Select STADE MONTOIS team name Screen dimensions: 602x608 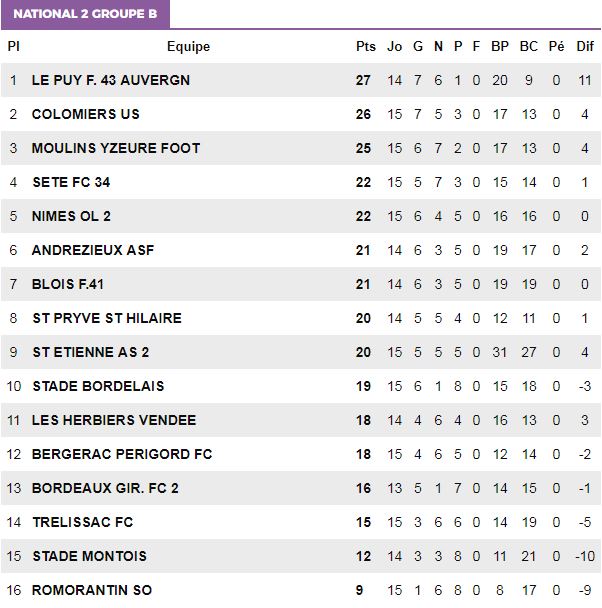[90, 556]
